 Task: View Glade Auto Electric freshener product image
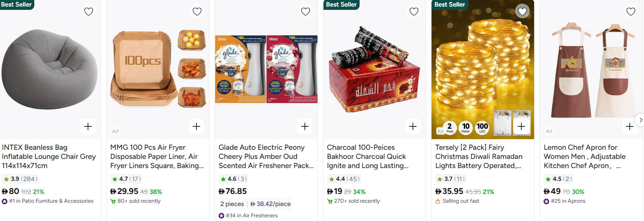(266, 69)
